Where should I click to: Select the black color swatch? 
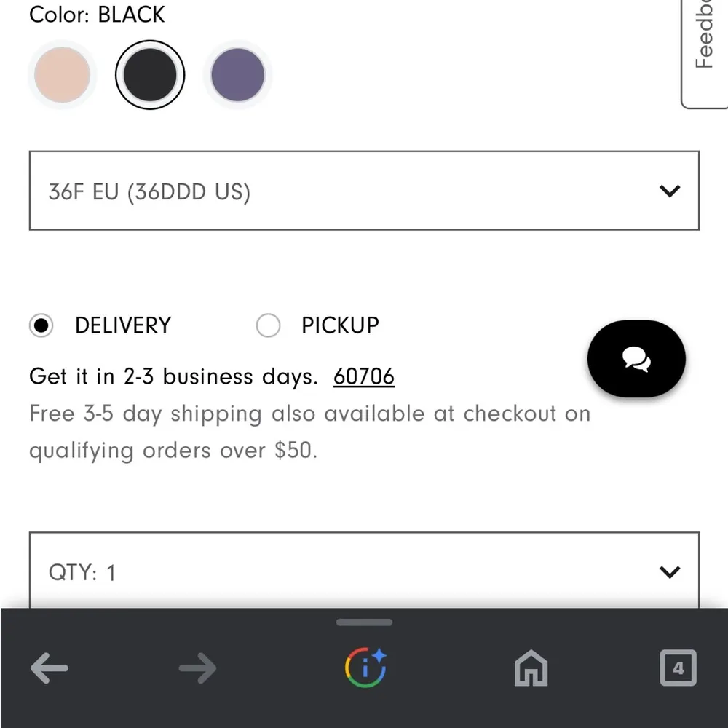[150, 74]
